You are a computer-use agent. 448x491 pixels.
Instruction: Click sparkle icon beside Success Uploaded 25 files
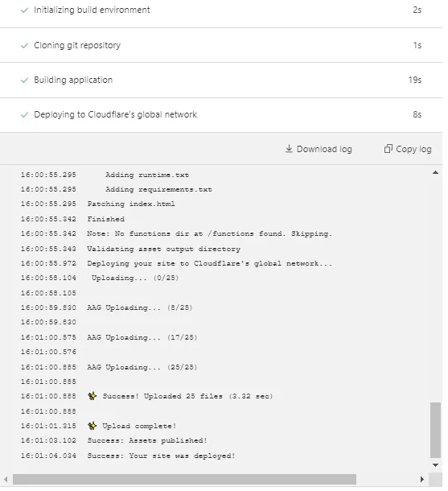click(92, 396)
